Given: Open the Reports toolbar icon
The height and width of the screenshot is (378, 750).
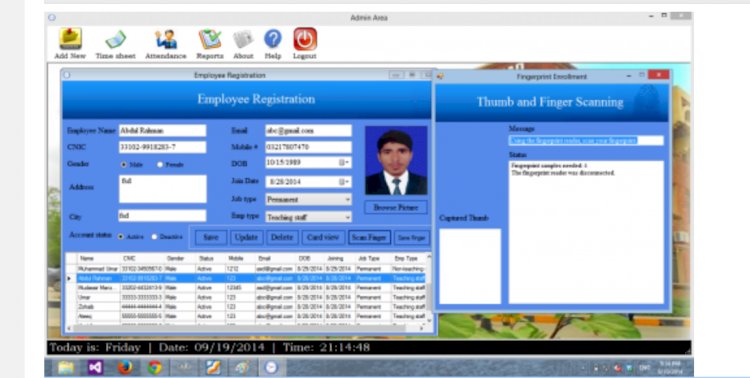Looking at the screenshot, I should pyautogui.click(x=210, y=43).
